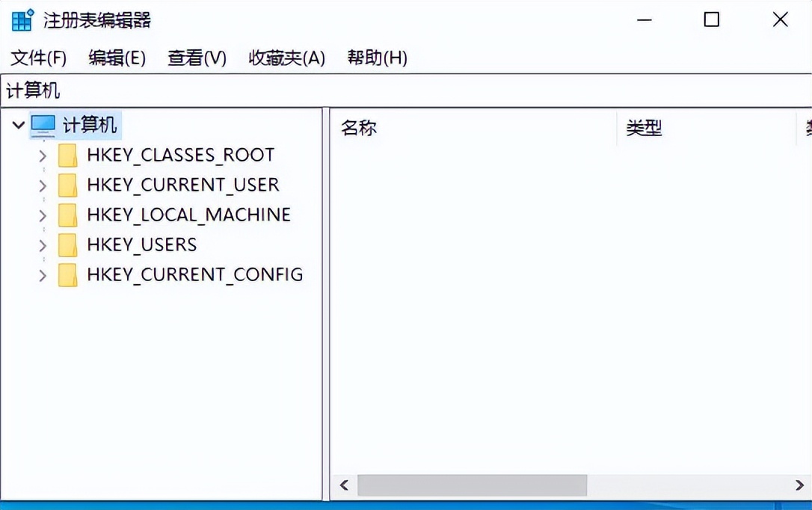812x510 pixels.
Task: Expand the HKEY_USERS key
Action: click(43, 245)
